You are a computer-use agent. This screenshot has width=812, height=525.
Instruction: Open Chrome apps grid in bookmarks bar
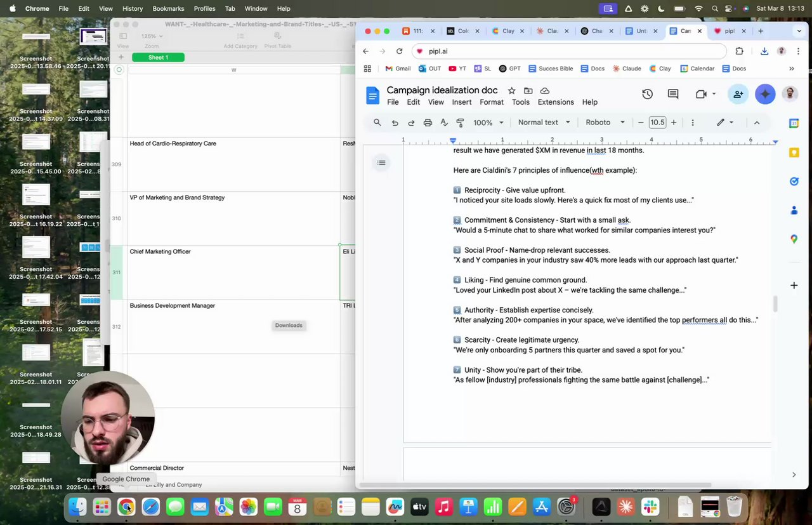367,69
